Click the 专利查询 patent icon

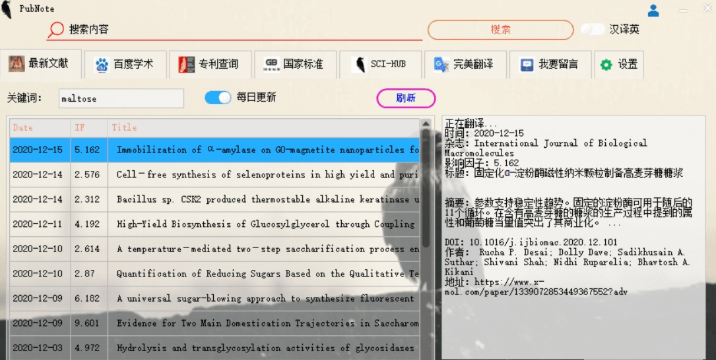click(186, 64)
